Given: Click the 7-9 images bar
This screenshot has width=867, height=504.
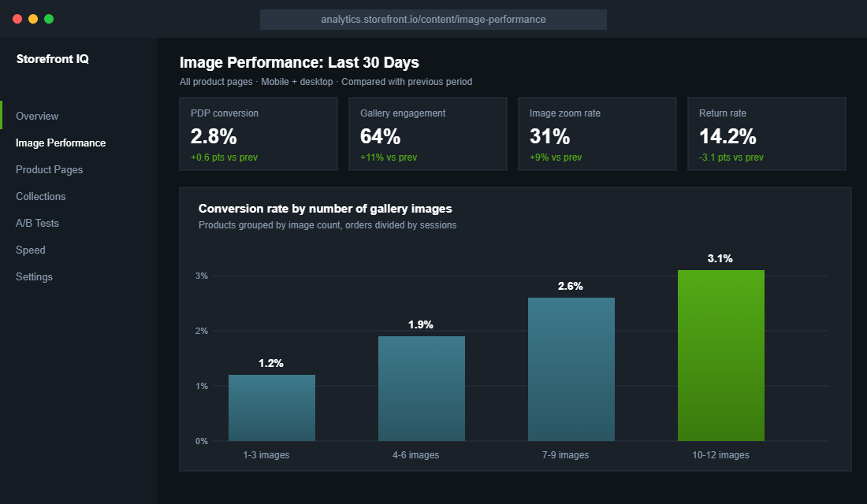Looking at the screenshot, I should click(x=571, y=369).
